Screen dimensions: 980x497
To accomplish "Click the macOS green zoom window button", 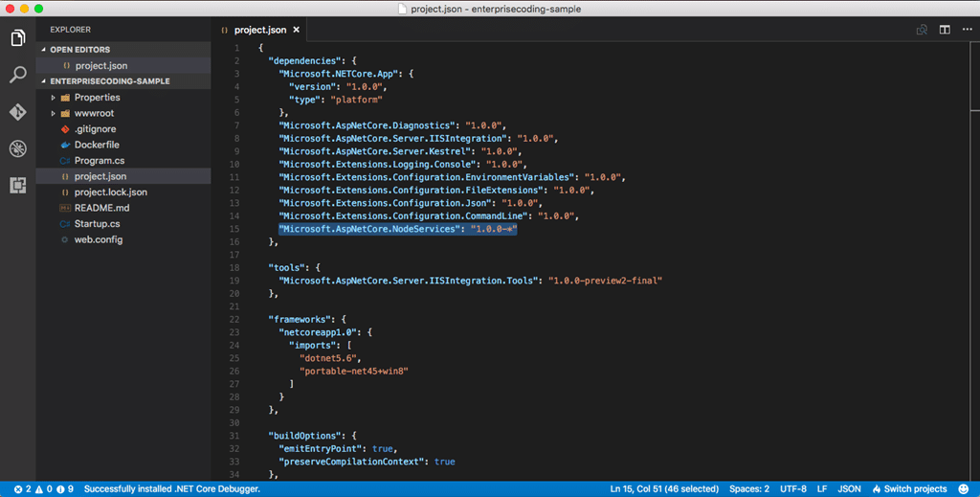I will pyautogui.click(x=38, y=9).
